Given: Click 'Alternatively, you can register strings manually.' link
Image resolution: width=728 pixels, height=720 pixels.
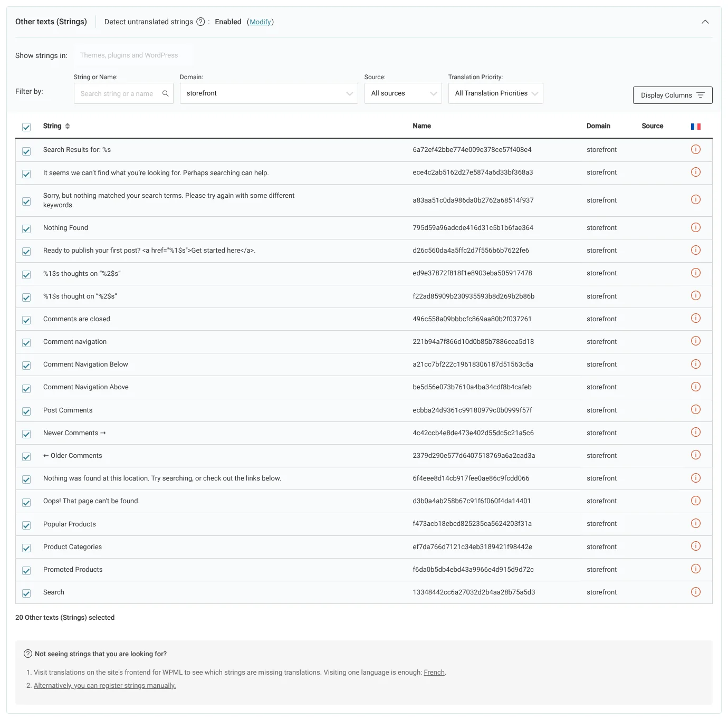Looking at the screenshot, I should pos(105,686).
